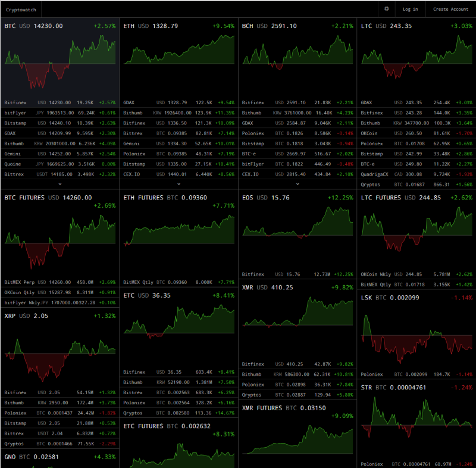Select the Gemini USD 14252.00 row
Image resolution: width=476 pixels, height=468 pixels.
click(x=60, y=154)
